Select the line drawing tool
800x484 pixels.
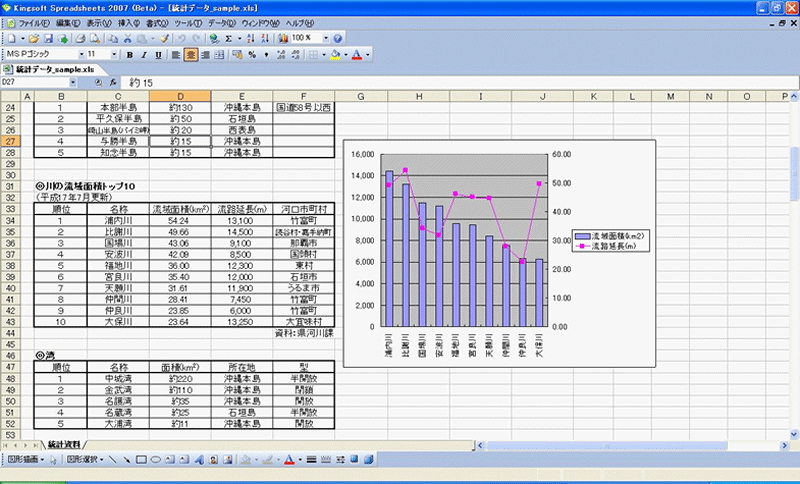tap(113, 460)
